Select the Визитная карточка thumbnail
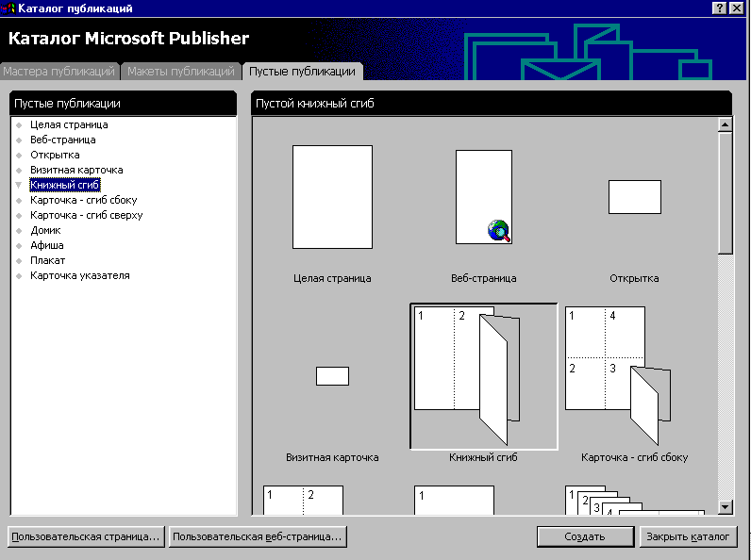The image size is (751, 560). pos(332,376)
